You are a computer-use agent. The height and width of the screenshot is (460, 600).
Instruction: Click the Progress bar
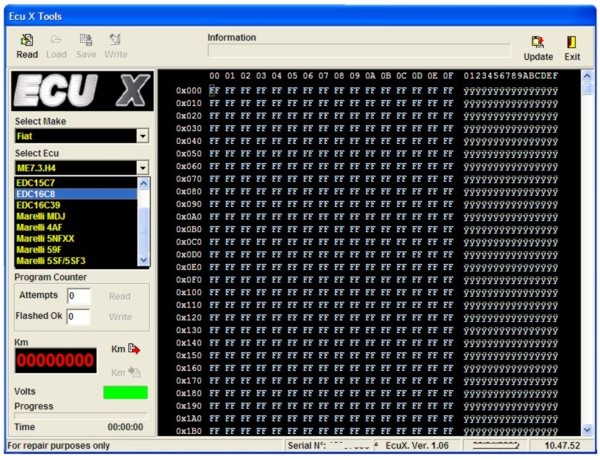[81, 415]
